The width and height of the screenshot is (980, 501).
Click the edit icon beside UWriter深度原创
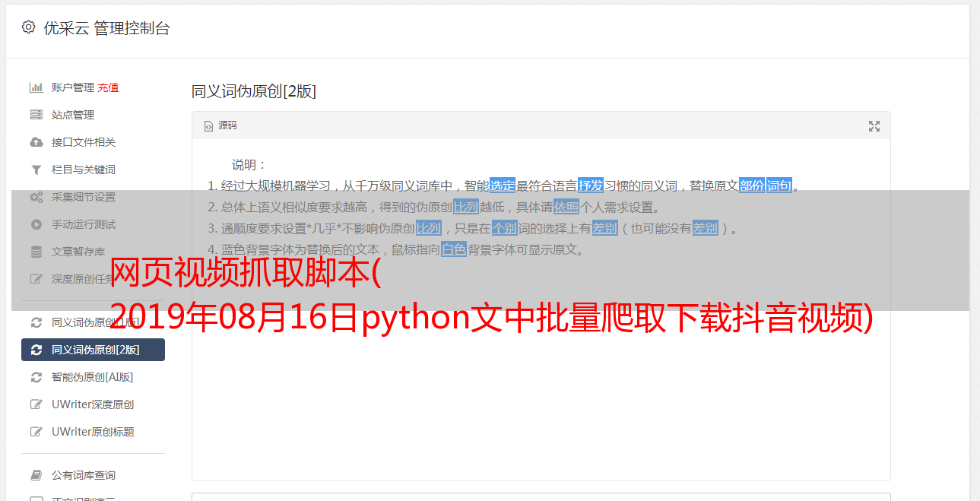point(36,404)
